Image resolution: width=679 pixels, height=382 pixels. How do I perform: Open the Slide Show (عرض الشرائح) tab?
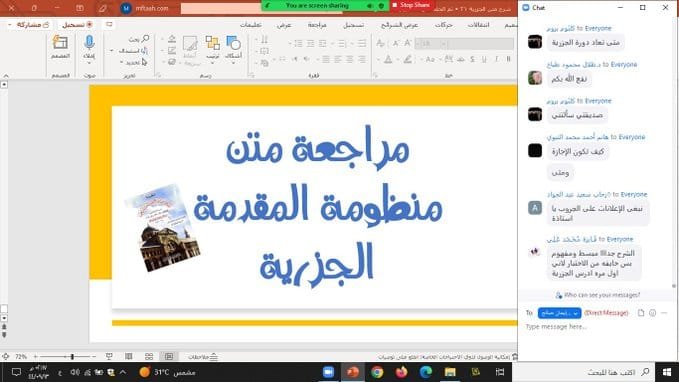coord(399,25)
